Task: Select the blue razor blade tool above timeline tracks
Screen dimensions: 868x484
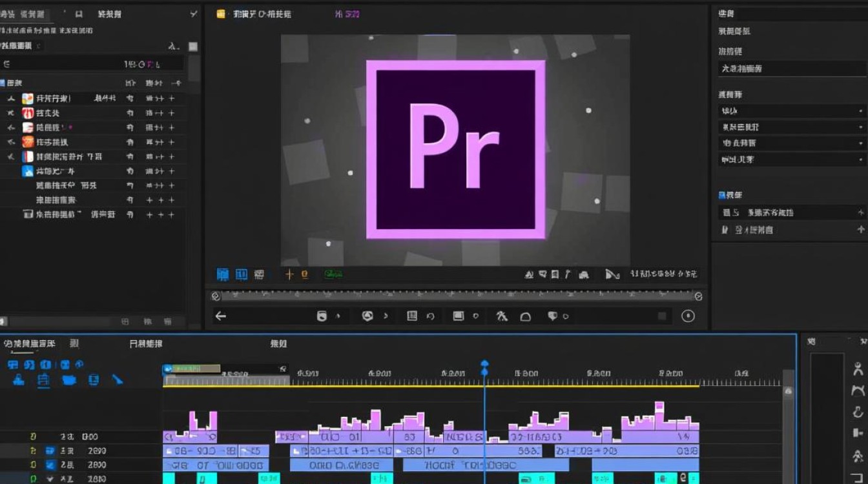Action: tap(117, 379)
